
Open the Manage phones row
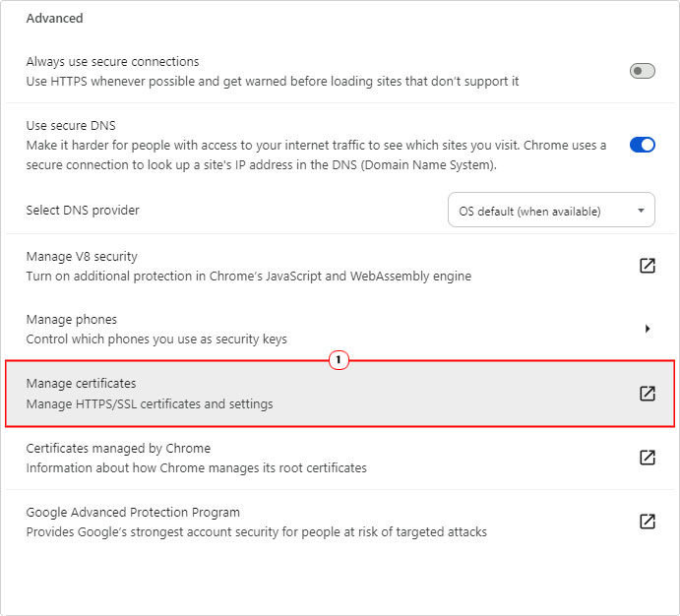pyautogui.click(x=340, y=329)
